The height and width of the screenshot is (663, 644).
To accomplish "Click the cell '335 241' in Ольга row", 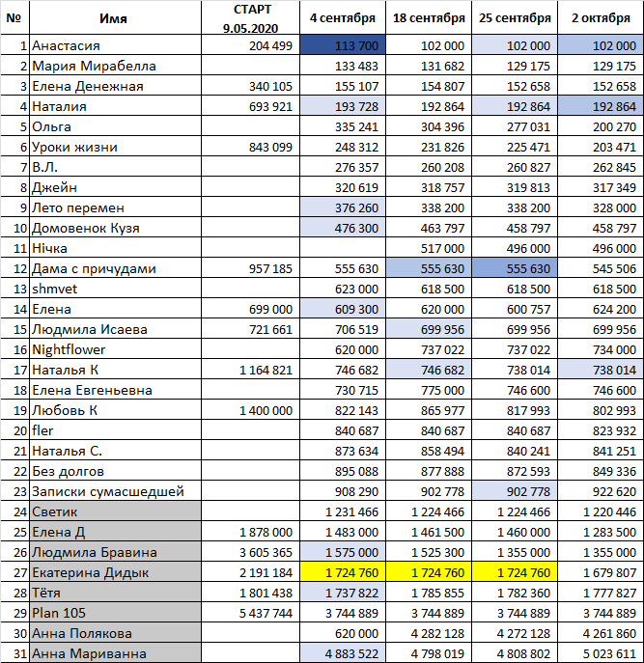I will point(343,126).
